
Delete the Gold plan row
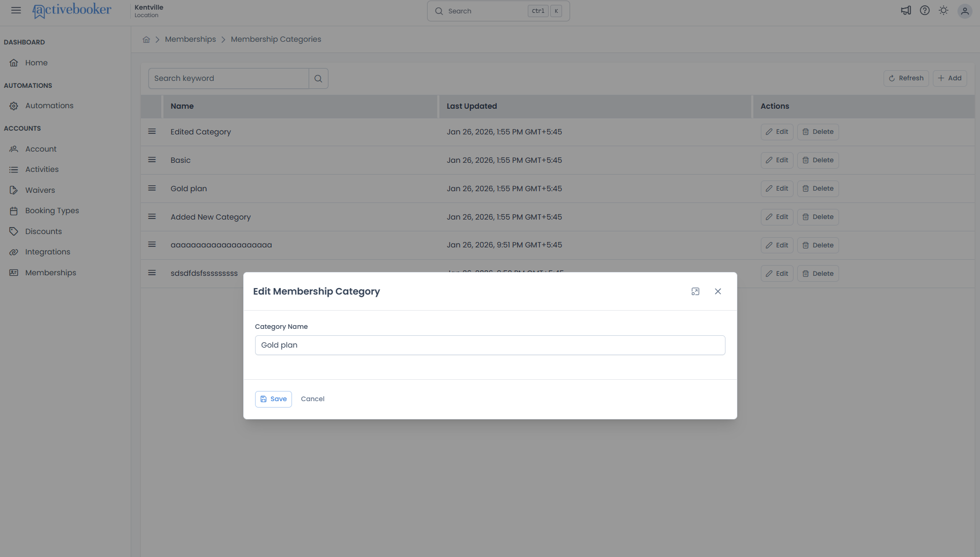[x=818, y=189]
